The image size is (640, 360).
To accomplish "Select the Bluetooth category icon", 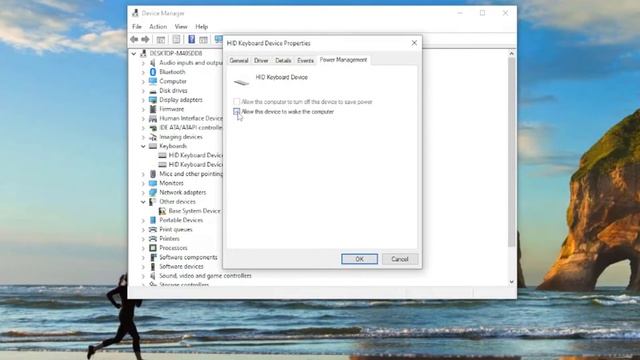I will [153, 72].
